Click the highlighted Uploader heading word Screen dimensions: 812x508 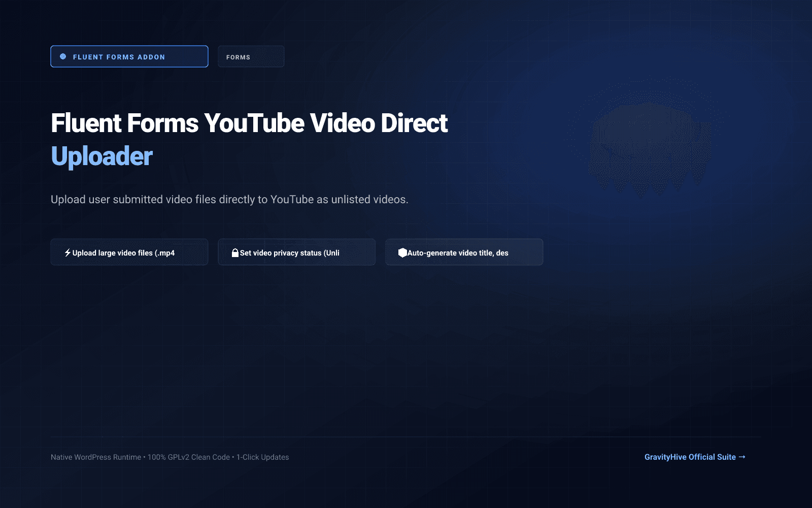pos(101,156)
